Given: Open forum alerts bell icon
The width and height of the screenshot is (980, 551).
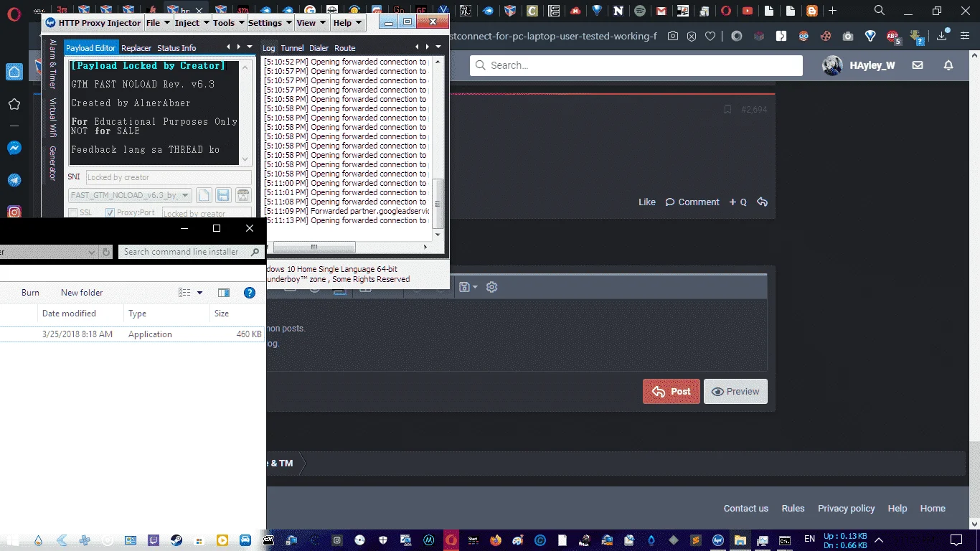Looking at the screenshot, I should point(948,65).
